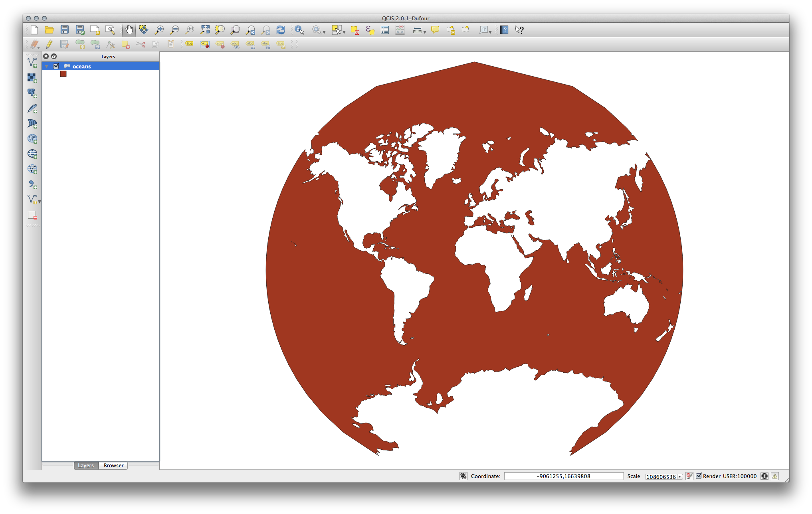Click the oceans layer name

[x=81, y=66]
